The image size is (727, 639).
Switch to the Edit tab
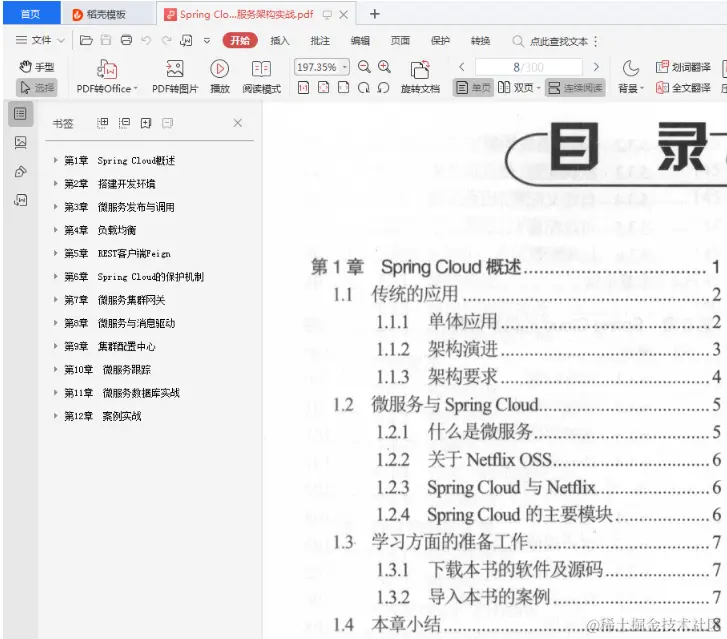360,41
